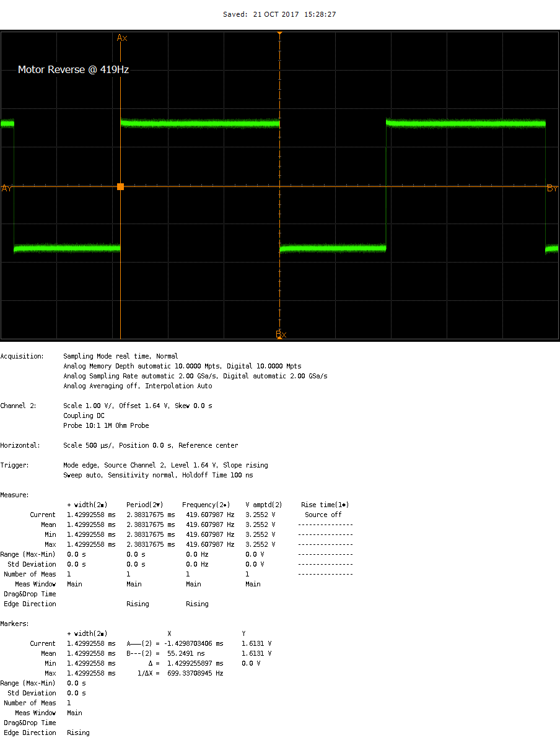This screenshot has height=748, width=560.
Task: Click 'Mode edge, Source Channel 2' trigger line
Action: tap(165, 465)
